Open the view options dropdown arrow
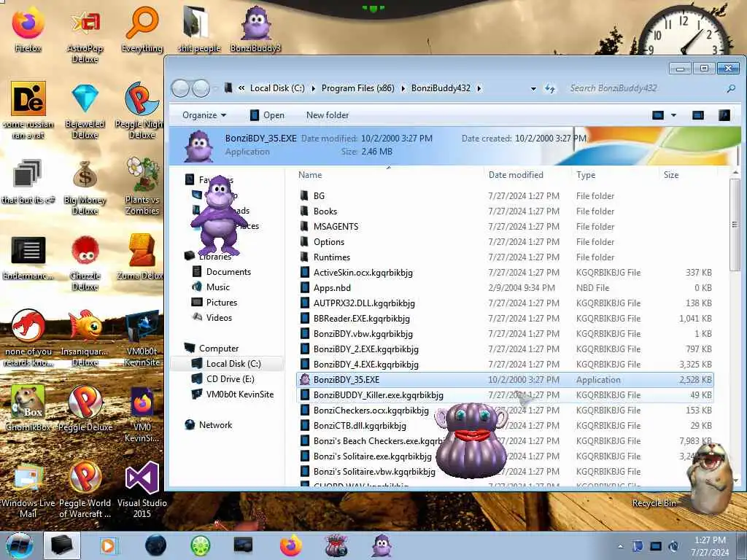747x560 pixels. (x=673, y=115)
